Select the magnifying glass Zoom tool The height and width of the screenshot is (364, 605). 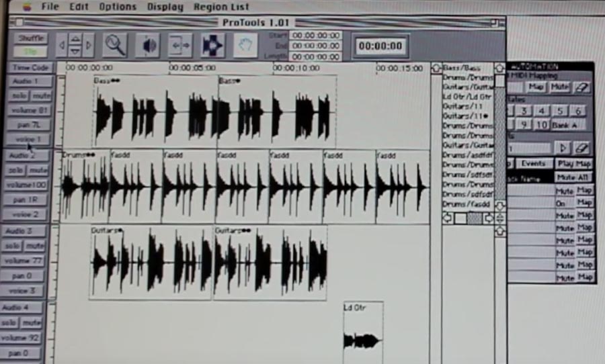tap(115, 45)
